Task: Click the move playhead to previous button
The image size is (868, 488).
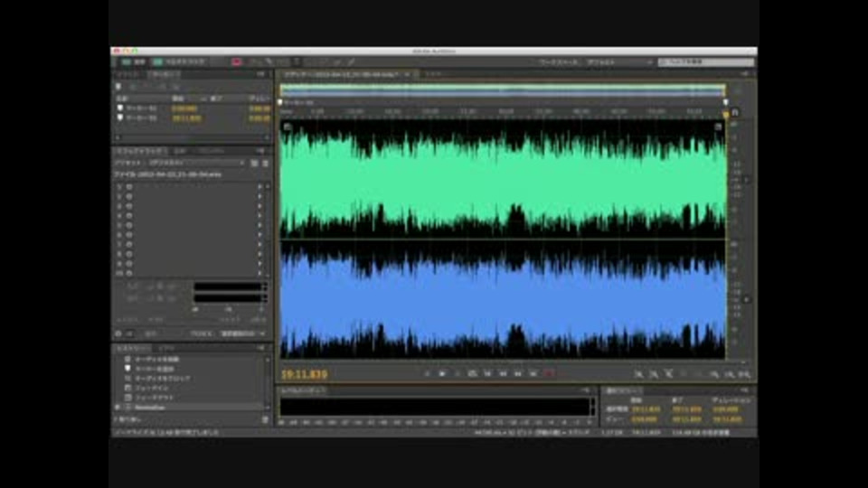Action: click(487, 374)
